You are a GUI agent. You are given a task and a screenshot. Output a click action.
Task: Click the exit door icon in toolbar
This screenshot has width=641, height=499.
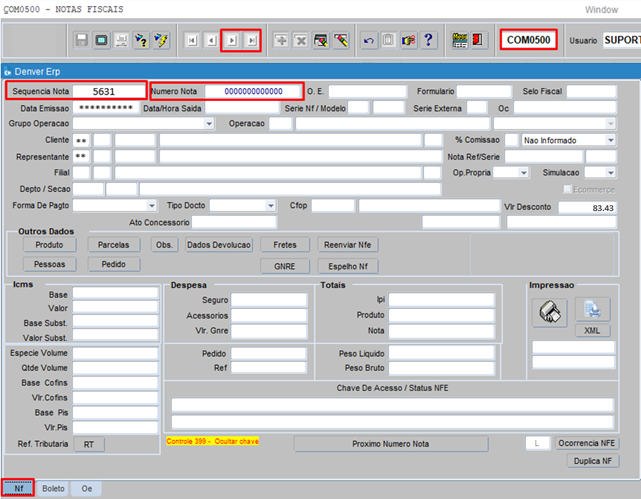(x=480, y=40)
